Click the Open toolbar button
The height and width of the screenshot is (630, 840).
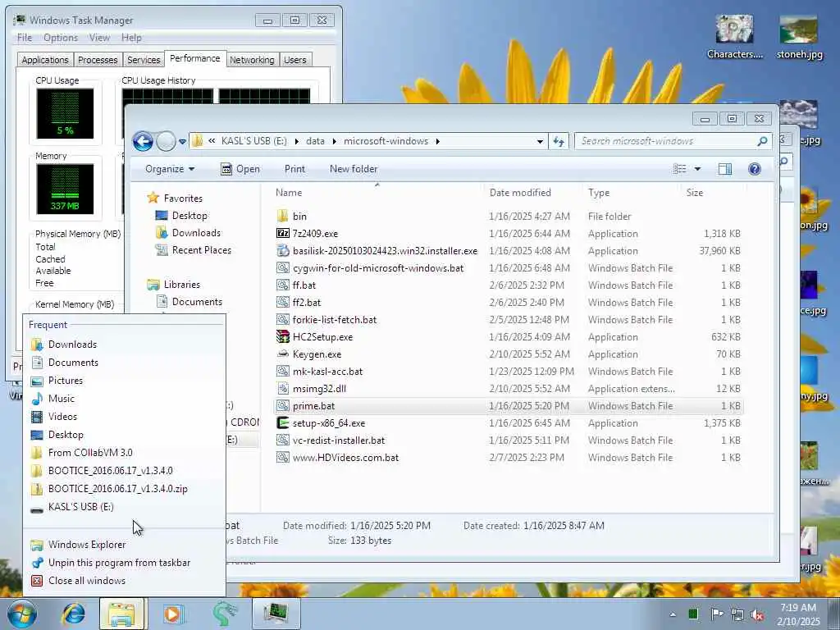(x=240, y=169)
